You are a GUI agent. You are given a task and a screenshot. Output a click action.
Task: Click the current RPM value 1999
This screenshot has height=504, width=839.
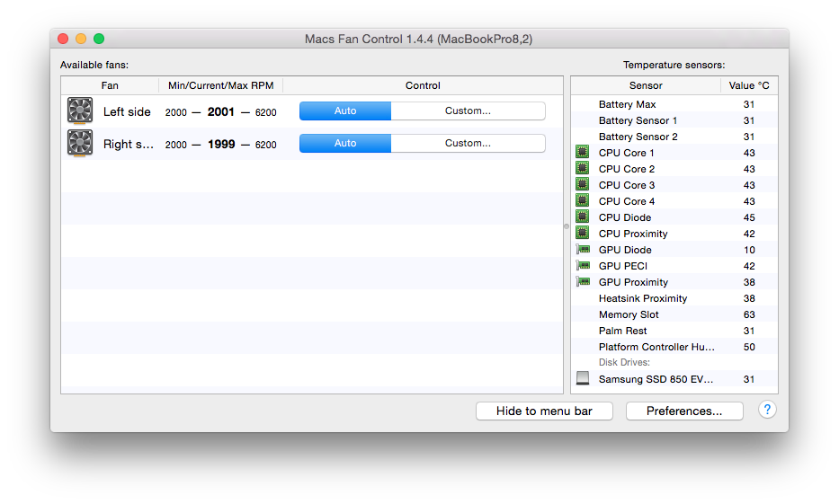click(221, 145)
